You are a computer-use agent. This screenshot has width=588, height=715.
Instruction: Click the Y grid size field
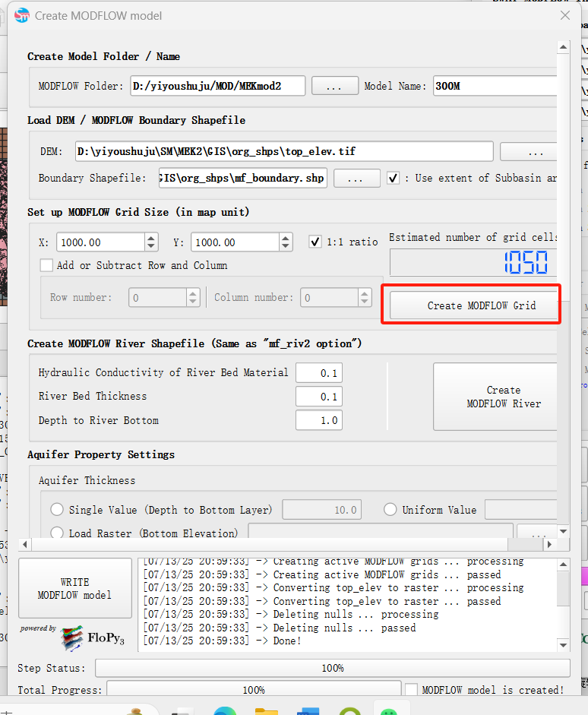[236, 242]
